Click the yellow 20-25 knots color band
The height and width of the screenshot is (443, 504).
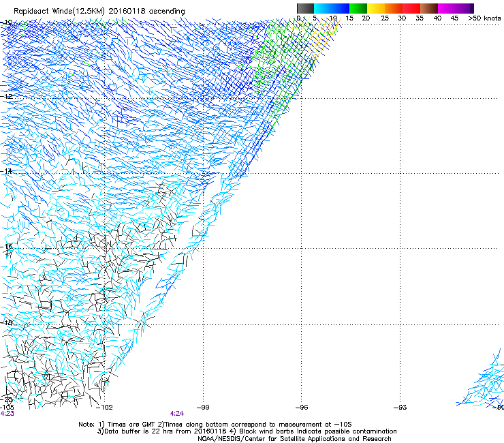pos(376,8)
